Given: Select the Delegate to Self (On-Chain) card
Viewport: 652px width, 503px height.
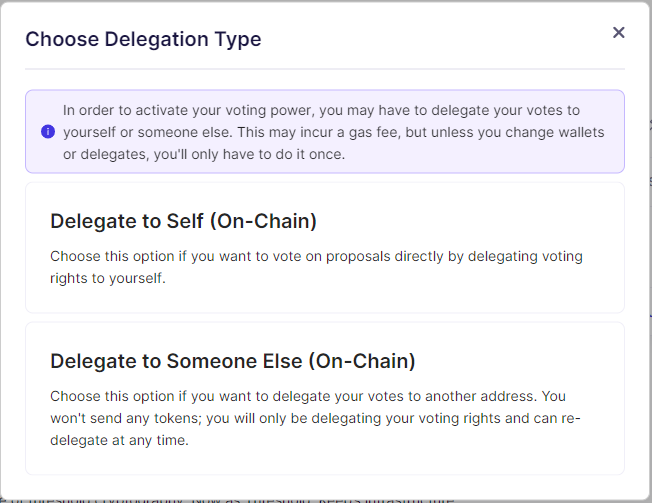Looking at the screenshot, I should 325,247.
